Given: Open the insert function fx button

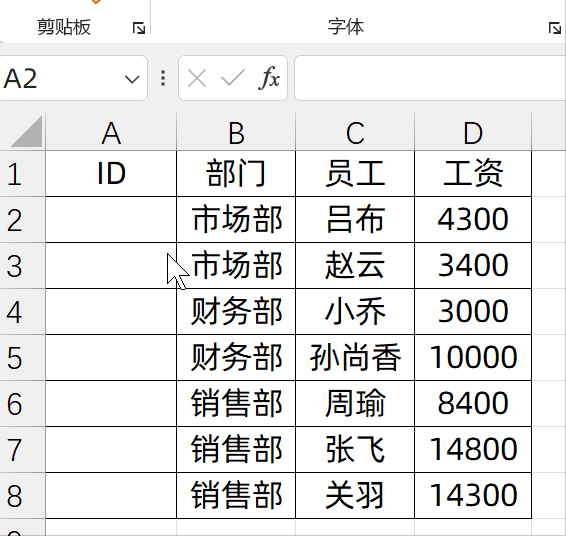Looking at the screenshot, I should pyautogui.click(x=269, y=78).
